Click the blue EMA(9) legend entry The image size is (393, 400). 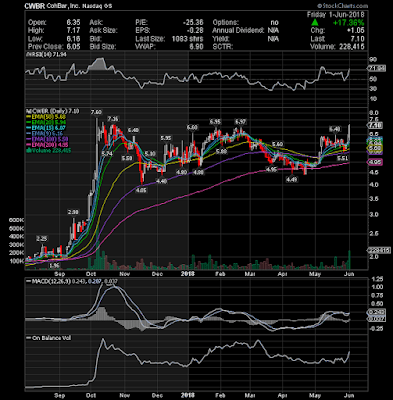pyautogui.click(x=45, y=133)
